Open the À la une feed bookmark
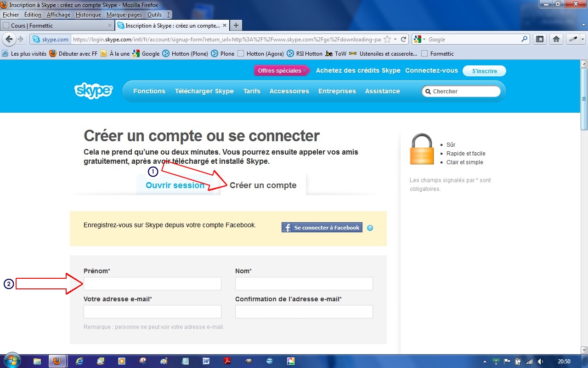The image size is (588, 368). [x=115, y=53]
